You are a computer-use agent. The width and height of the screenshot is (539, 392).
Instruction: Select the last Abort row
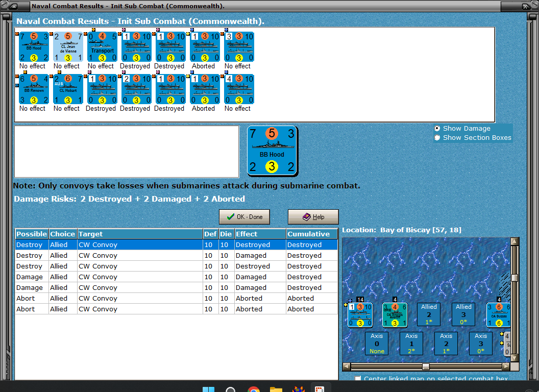(x=176, y=309)
